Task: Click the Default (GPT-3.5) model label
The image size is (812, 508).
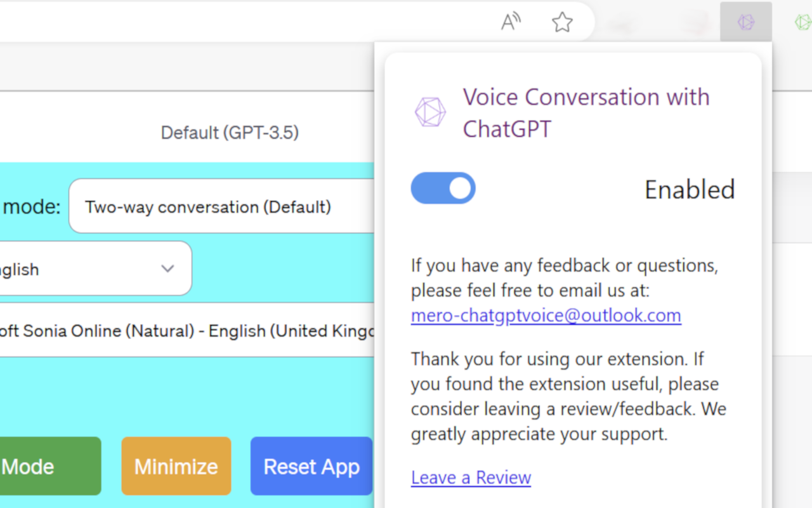Action: click(x=230, y=133)
